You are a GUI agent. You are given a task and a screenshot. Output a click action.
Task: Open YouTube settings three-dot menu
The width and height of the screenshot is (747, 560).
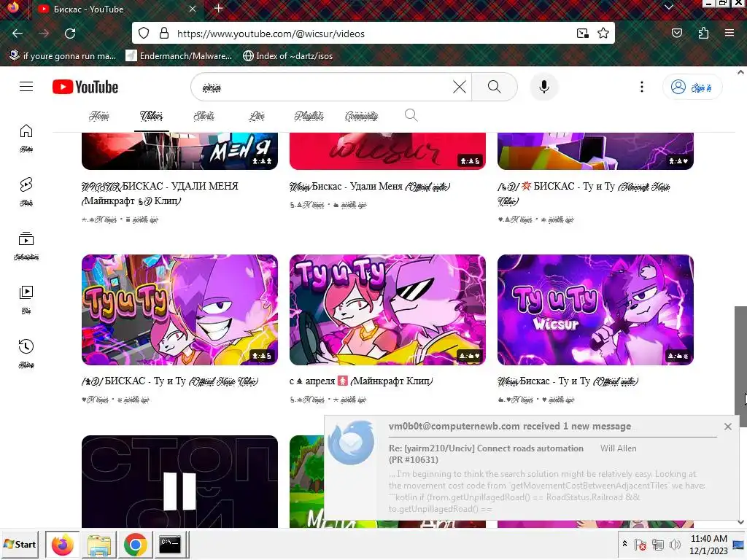[642, 87]
